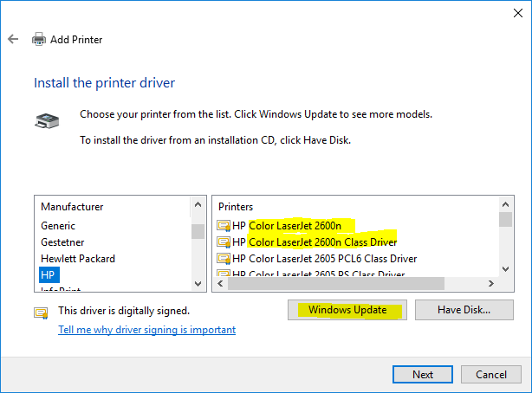Click Have Disk button
Screen dimensions: 532x393
point(464,310)
